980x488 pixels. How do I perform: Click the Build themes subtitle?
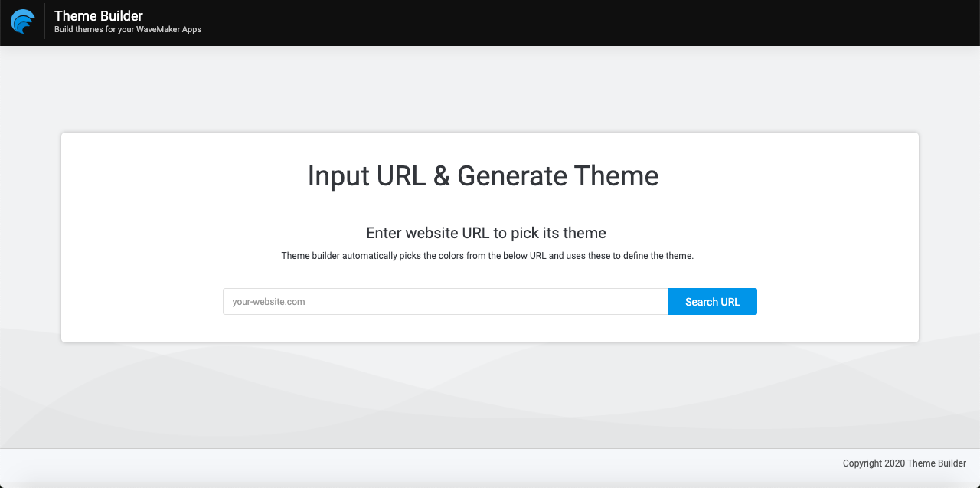point(127,29)
